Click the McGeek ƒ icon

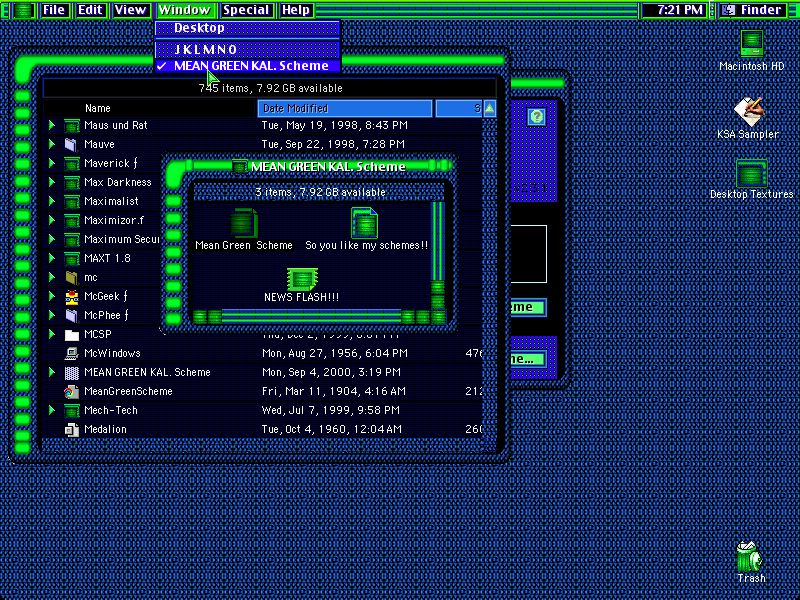(71, 296)
